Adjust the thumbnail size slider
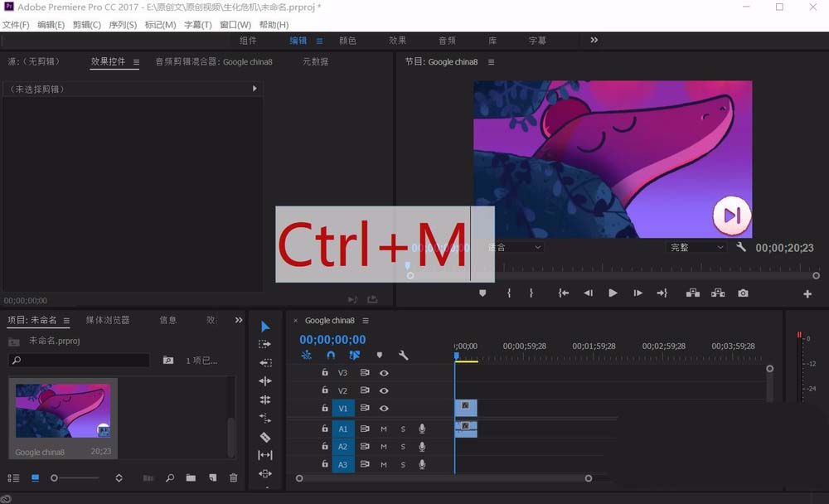 (x=75, y=478)
